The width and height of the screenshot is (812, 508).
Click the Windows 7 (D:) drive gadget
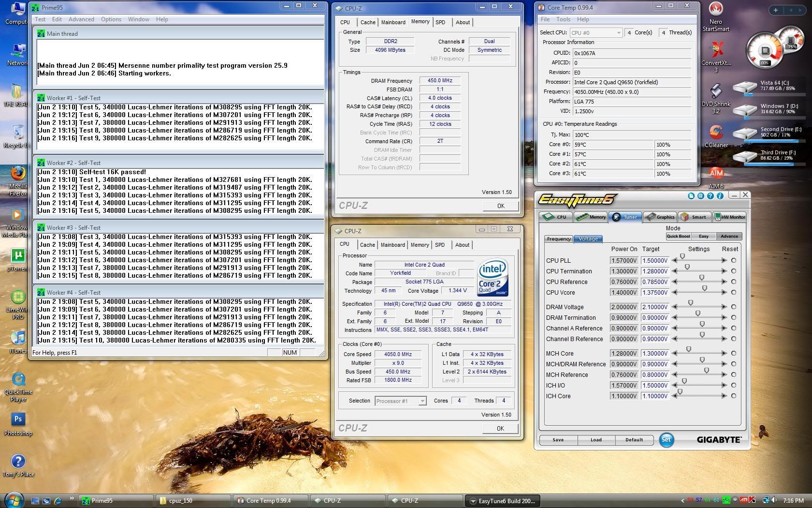click(768, 109)
